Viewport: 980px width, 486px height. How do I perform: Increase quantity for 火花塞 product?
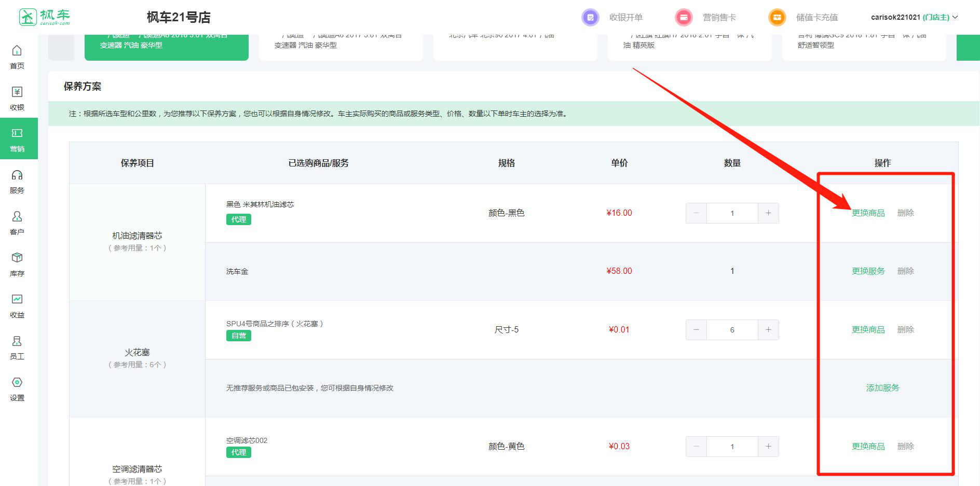[x=768, y=330]
